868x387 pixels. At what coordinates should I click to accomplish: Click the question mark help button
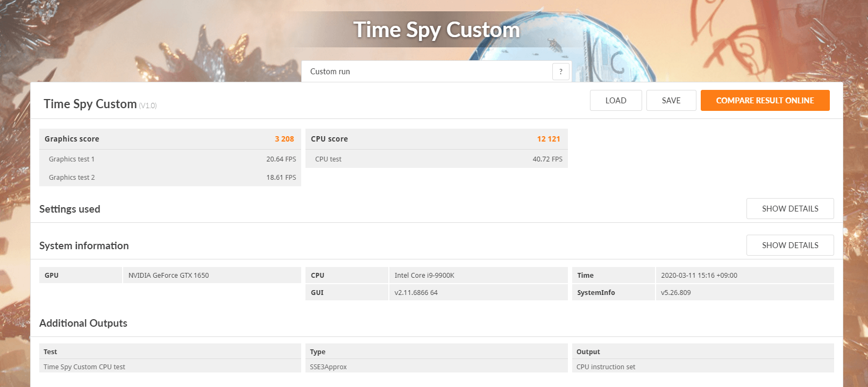click(x=560, y=72)
